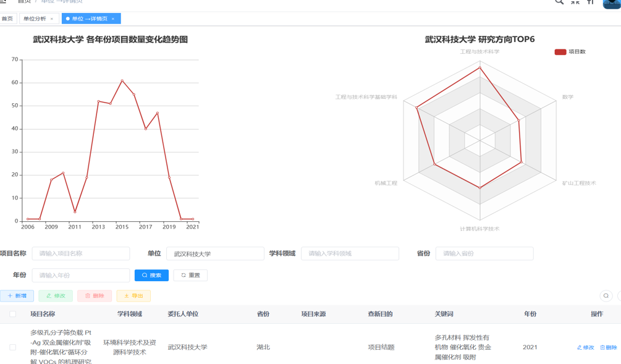621x364 pixels.
Task: Click the row's 删除 delete link
Action: 608,347
